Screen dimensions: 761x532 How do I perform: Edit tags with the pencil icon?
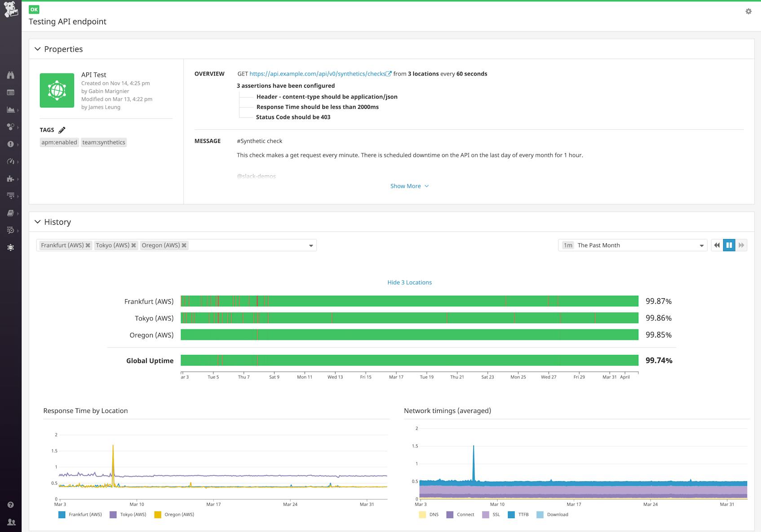click(62, 129)
